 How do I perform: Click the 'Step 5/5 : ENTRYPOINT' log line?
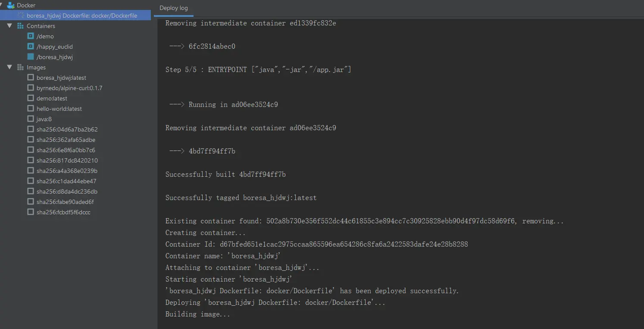[x=258, y=69]
